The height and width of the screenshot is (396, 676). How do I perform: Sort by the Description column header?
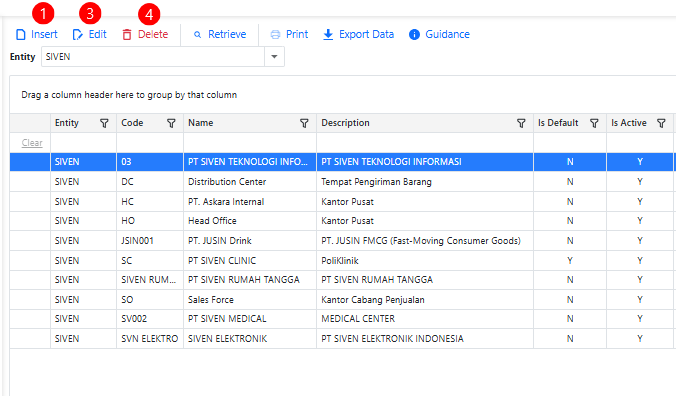point(345,123)
